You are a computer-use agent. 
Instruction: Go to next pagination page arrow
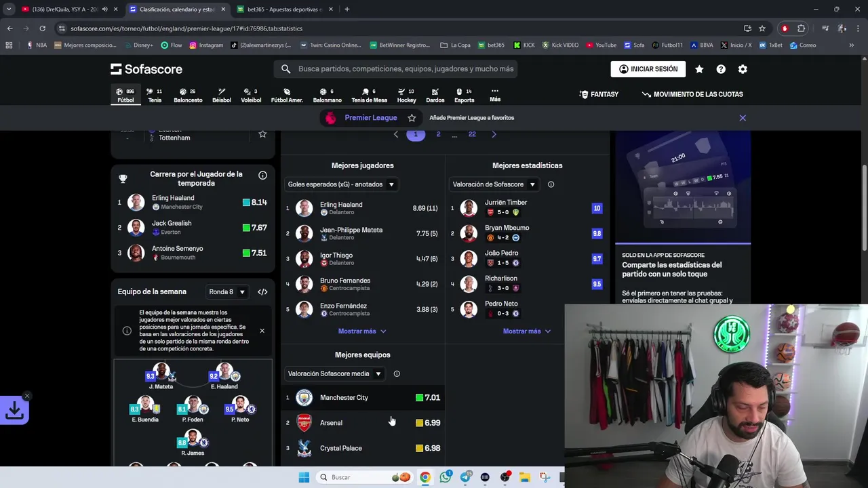coord(494,134)
